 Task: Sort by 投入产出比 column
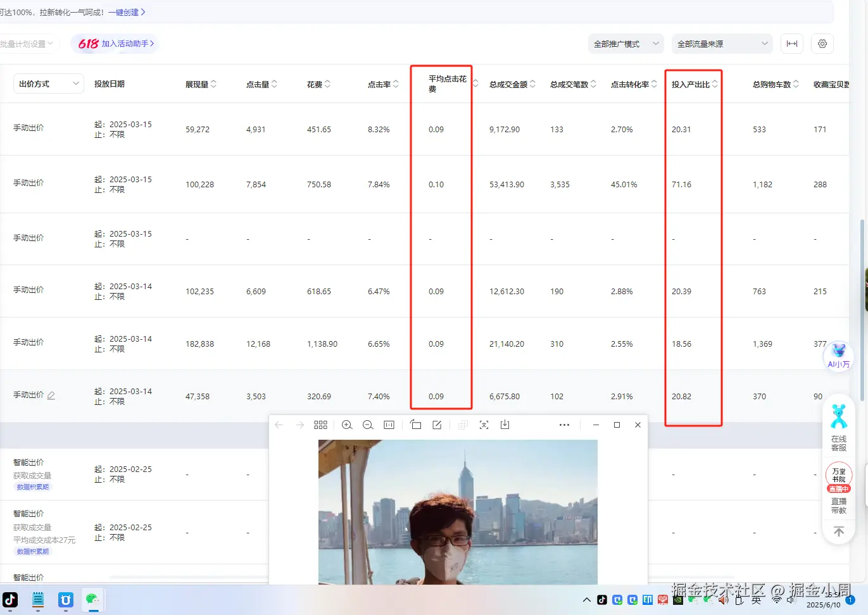coord(715,84)
